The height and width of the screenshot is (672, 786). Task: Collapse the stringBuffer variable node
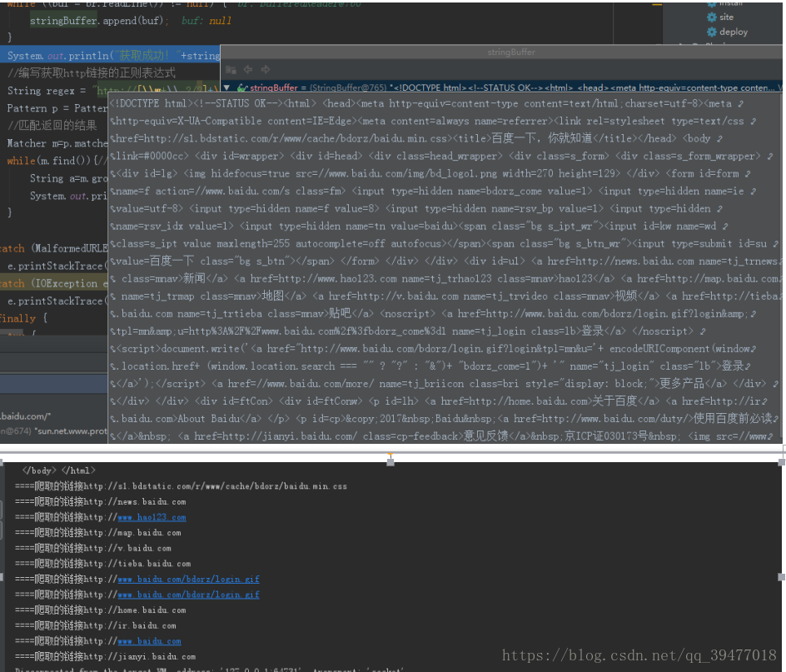[x=226, y=87]
